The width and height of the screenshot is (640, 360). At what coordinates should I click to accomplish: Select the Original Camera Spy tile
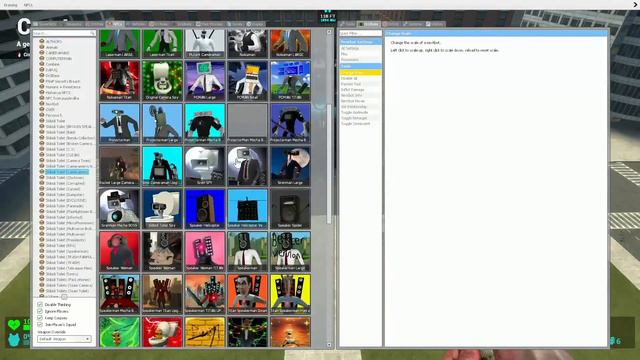pyautogui.click(x=162, y=80)
